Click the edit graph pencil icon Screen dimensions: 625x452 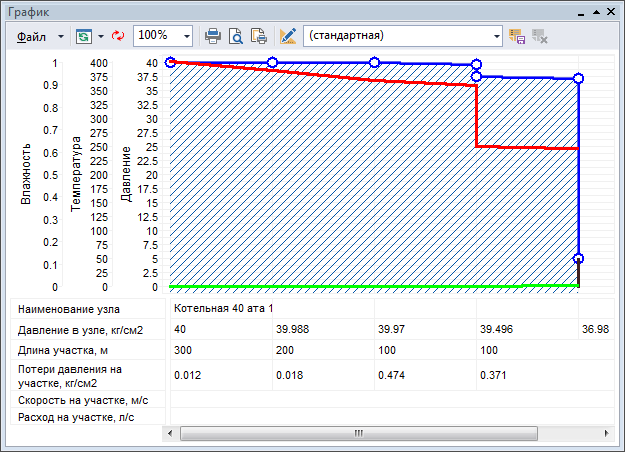(x=288, y=35)
